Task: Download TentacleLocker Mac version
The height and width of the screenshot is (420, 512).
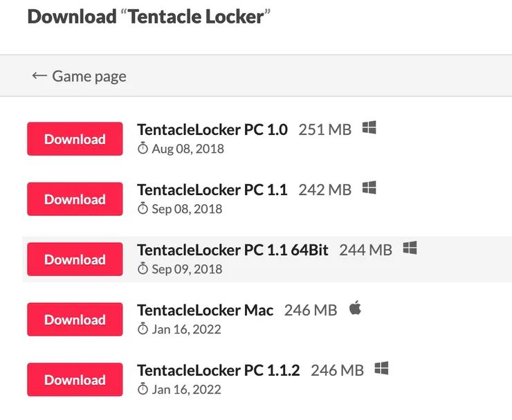Action: point(75,320)
